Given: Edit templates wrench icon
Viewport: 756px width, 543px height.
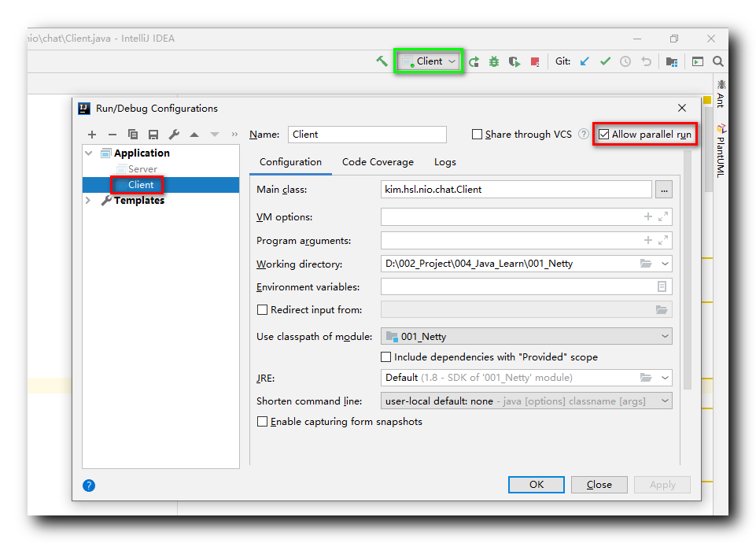Looking at the screenshot, I should pos(174,135).
